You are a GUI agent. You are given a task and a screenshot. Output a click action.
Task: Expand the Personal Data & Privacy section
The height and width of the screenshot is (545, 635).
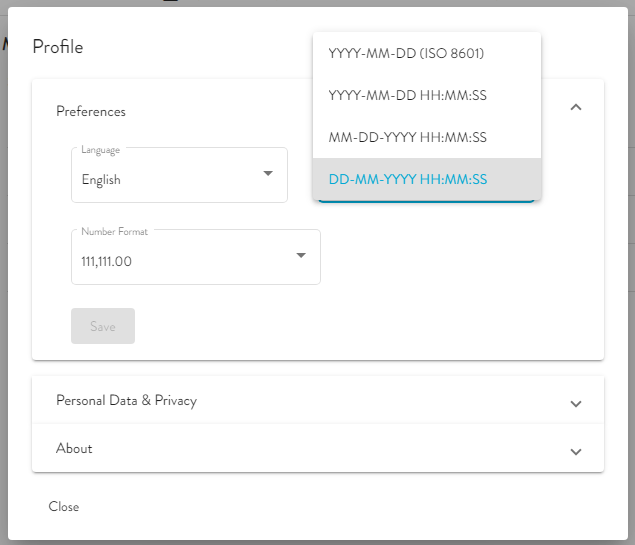[x=126, y=400]
